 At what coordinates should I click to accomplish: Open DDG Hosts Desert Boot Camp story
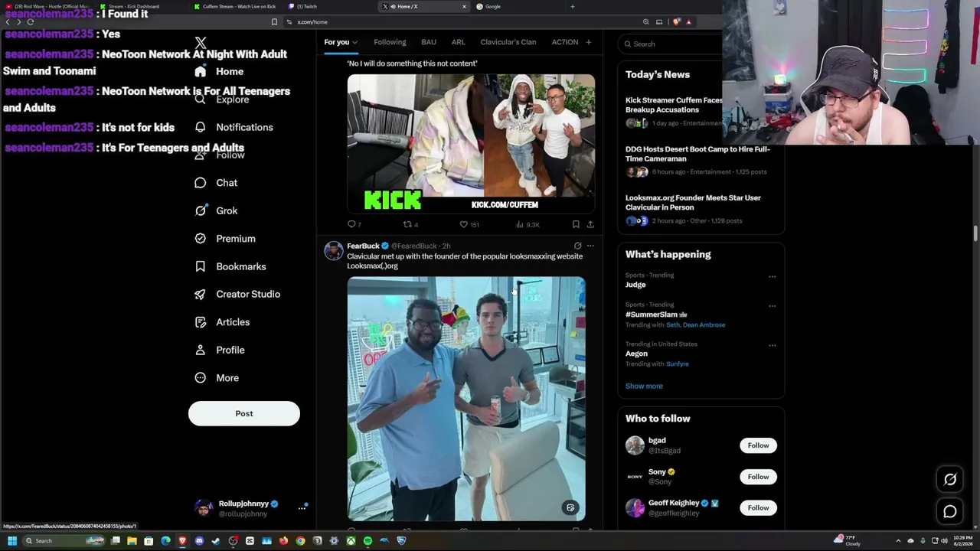(697, 154)
